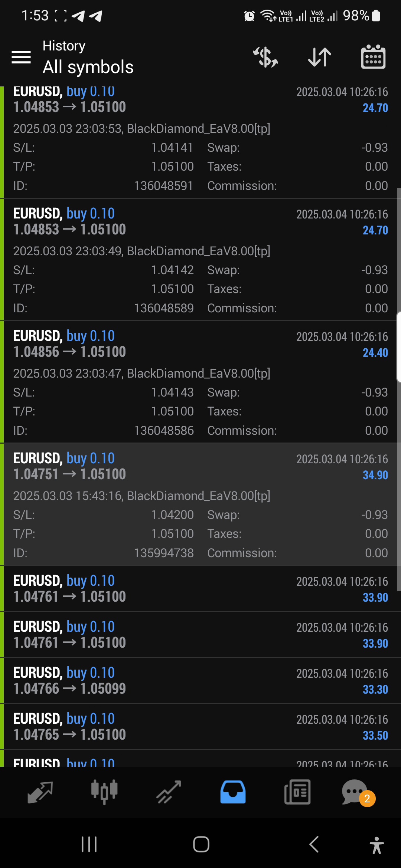This screenshot has width=401, height=868.
Task: Select the History inbox tab
Action: (233, 792)
